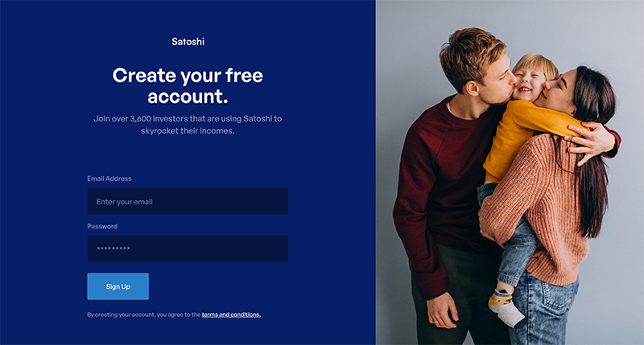The height and width of the screenshot is (345, 644).
Task: Click the man's hand hanging at side
Action: pyautogui.click(x=442, y=310)
